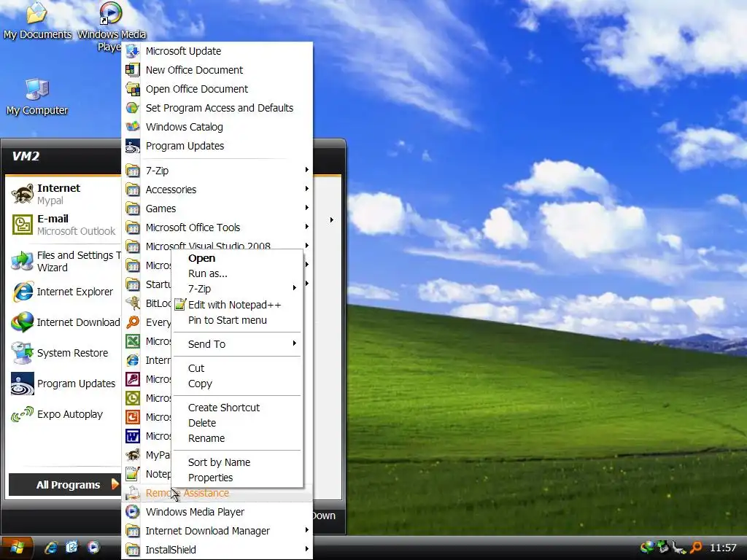747x560 pixels.
Task: Choose Open in the context menu
Action: pyautogui.click(x=237, y=259)
